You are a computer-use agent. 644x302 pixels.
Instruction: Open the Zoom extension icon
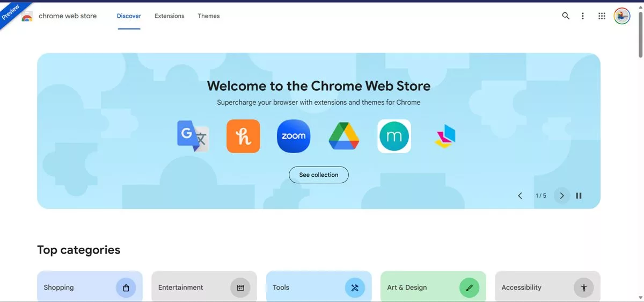click(294, 136)
